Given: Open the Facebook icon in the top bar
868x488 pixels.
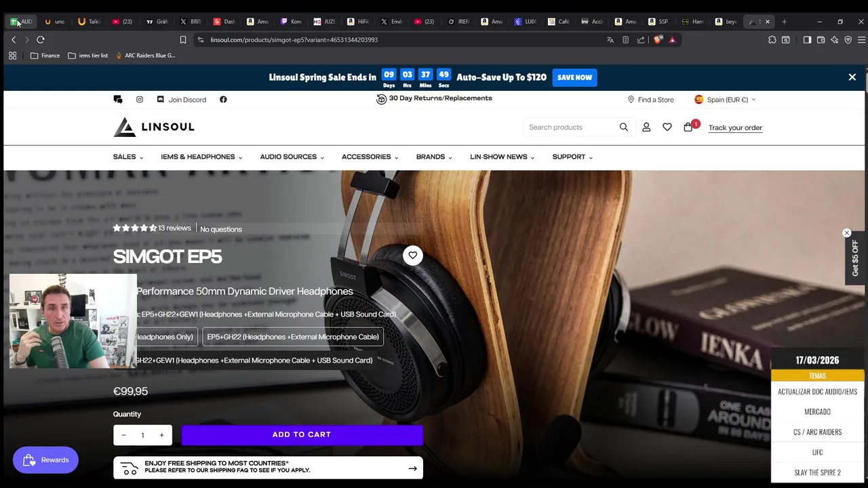Looking at the screenshot, I should click(223, 100).
